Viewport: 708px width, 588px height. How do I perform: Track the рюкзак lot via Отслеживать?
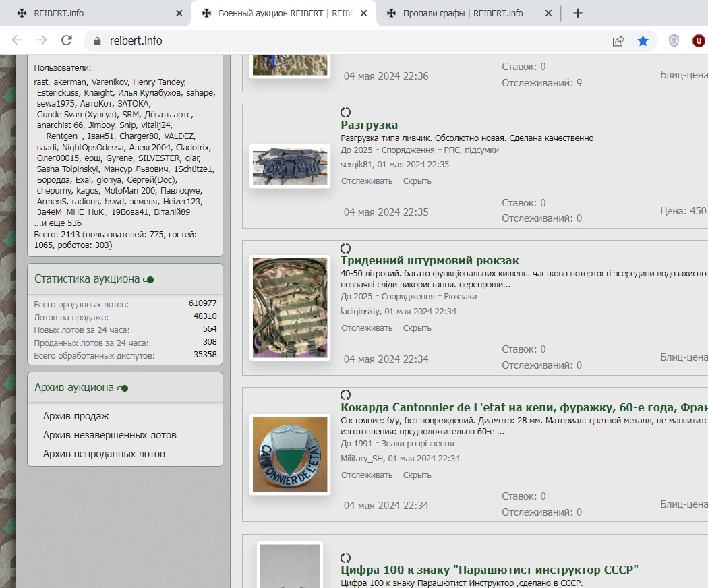coord(366,328)
